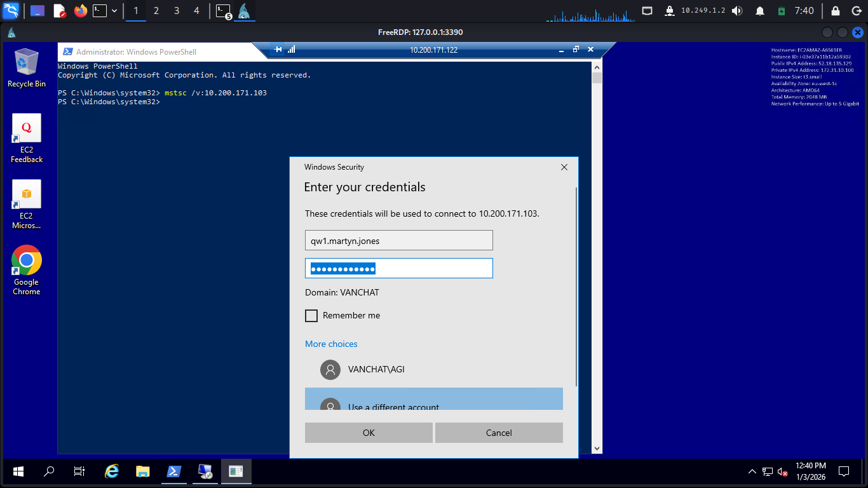
Task: Click in the username field
Action: [x=398, y=240]
